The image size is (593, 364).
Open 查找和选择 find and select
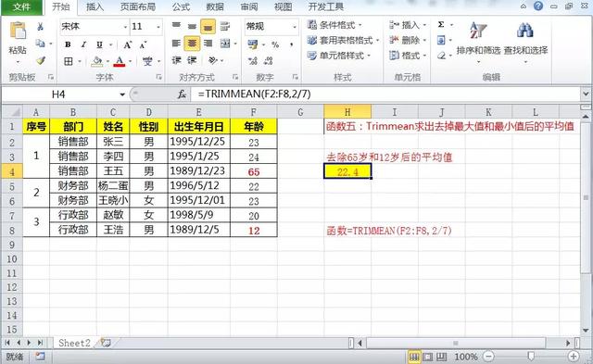pos(525,42)
